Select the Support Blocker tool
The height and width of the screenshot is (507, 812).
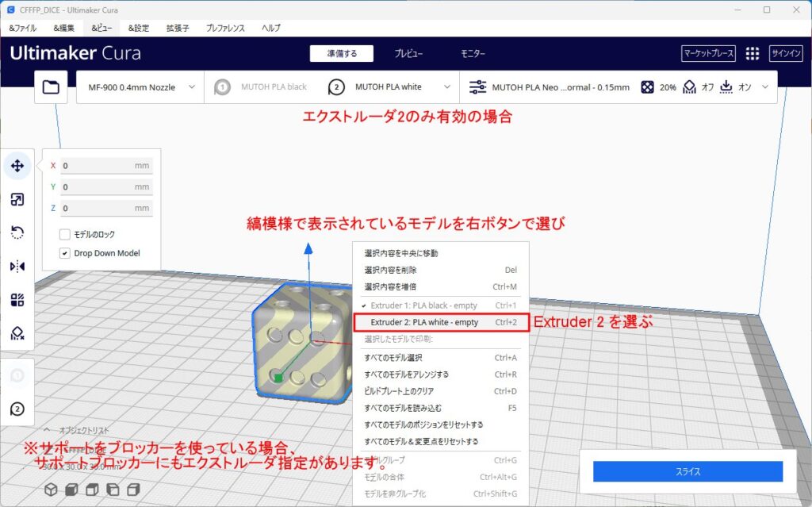click(17, 333)
